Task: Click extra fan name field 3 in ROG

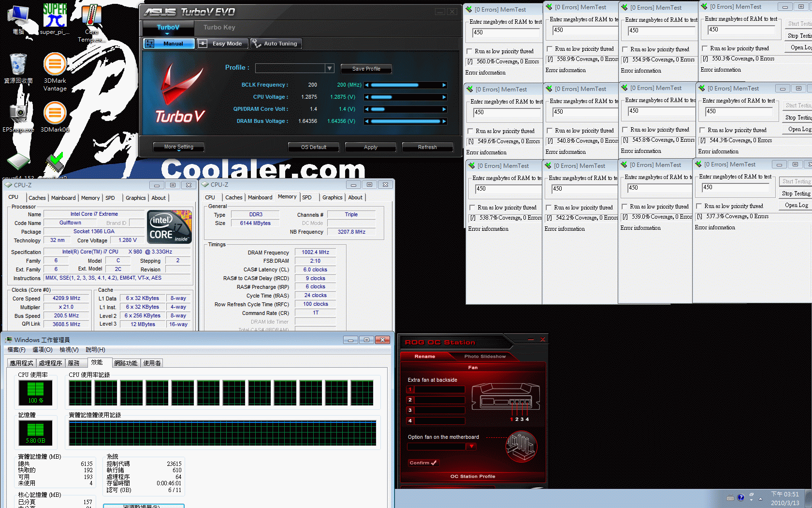Action: [440, 410]
